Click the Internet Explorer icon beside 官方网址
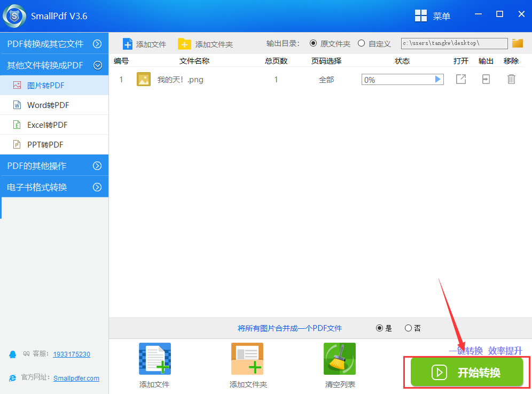The image size is (532, 394). [x=13, y=378]
